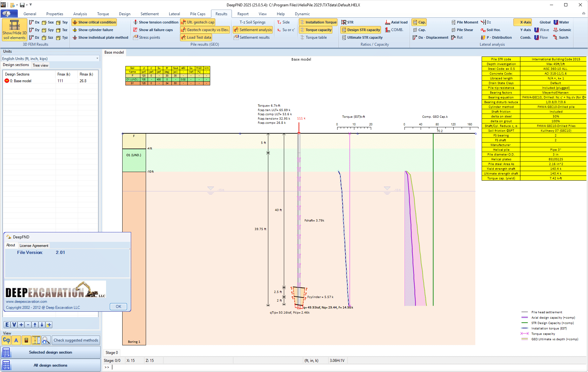Click the Stress points icon
The width and height of the screenshot is (588, 372).
pos(136,37)
